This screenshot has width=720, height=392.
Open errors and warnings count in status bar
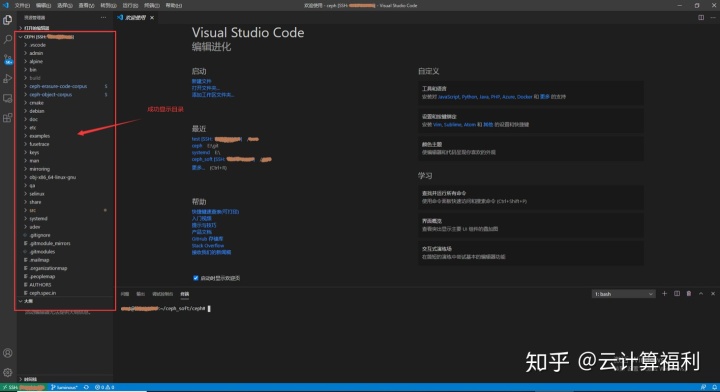(104, 387)
